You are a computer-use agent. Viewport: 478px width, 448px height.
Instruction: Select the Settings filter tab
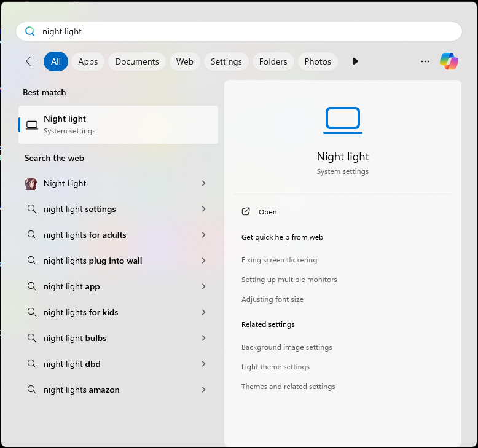226,61
